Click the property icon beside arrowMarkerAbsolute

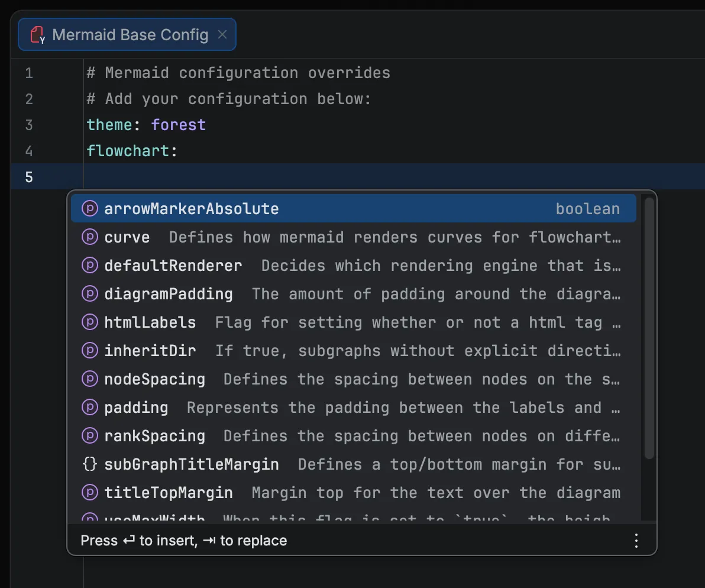[89, 208]
